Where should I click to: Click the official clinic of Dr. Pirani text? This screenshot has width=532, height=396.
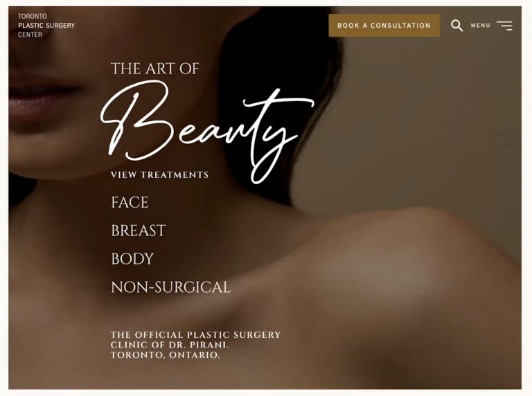point(195,340)
